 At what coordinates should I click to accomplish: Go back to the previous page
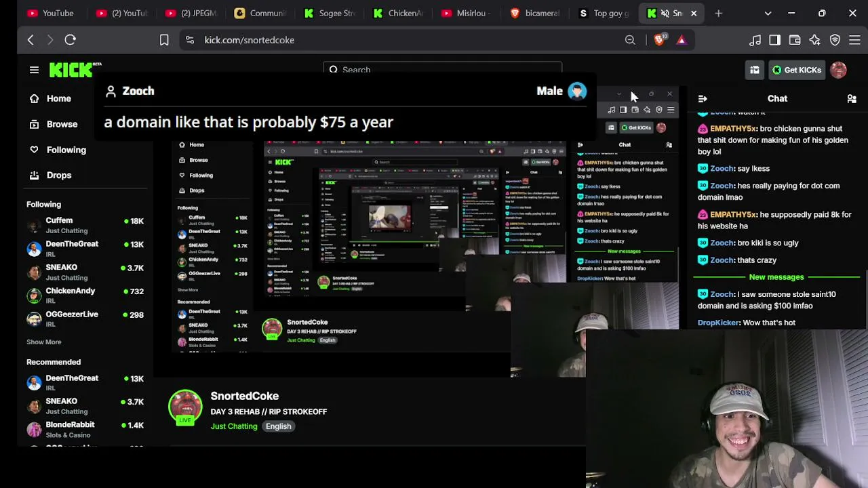click(31, 40)
